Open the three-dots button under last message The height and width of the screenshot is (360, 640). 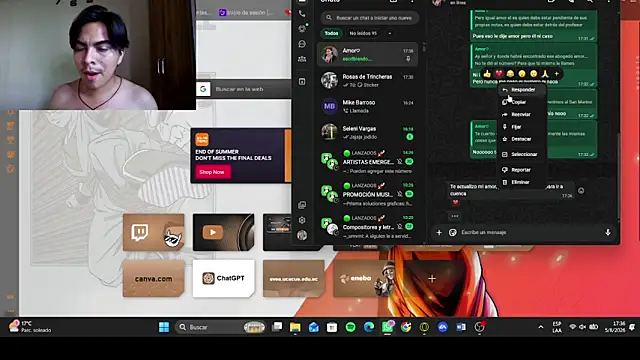[455, 216]
